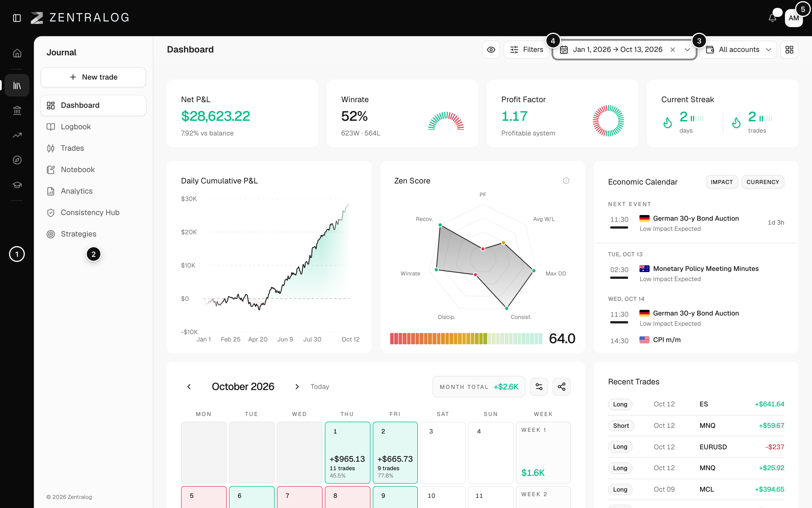Screen dimensions: 812x508
Task: Toggle the CURRENCY calendar filter
Action: click(762, 182)
